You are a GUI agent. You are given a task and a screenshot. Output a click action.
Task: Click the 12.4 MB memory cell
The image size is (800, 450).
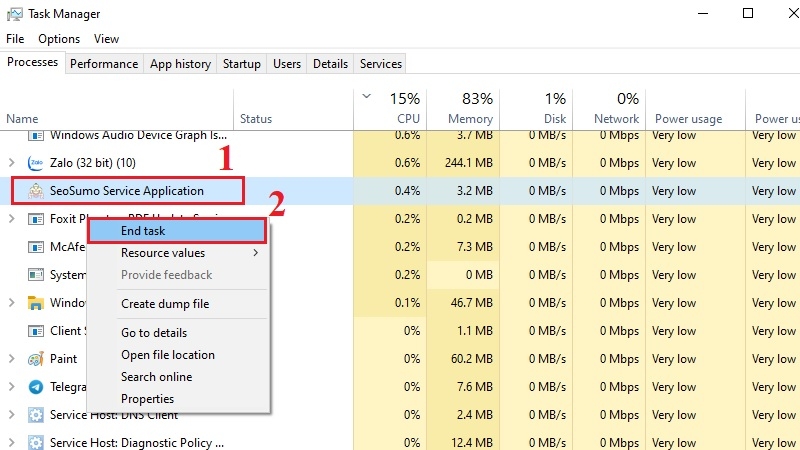[472, 442]
